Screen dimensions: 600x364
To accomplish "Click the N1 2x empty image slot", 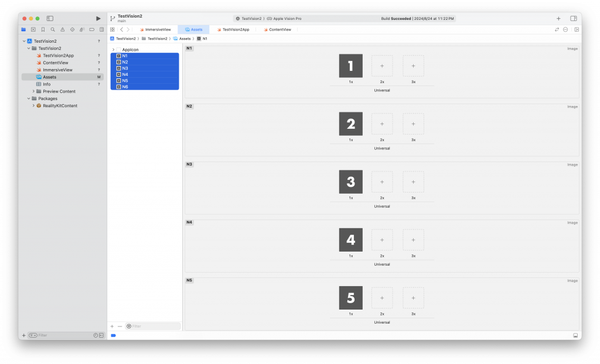I will [x=382, y=66].
